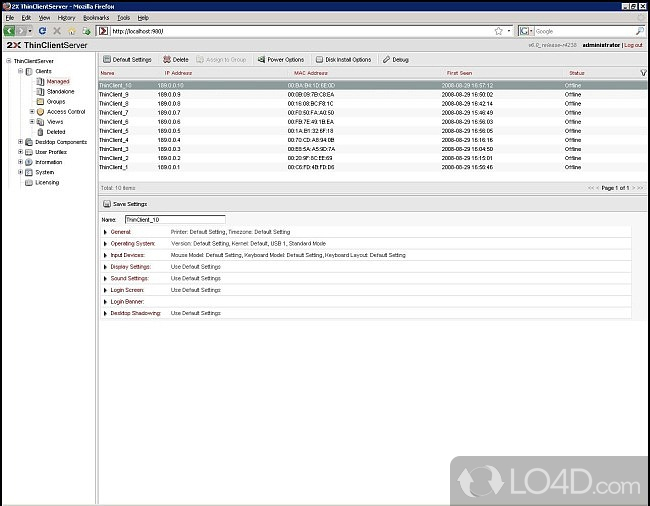
Task: Select User Profiles in the sidebar
Action: point(51,152)
